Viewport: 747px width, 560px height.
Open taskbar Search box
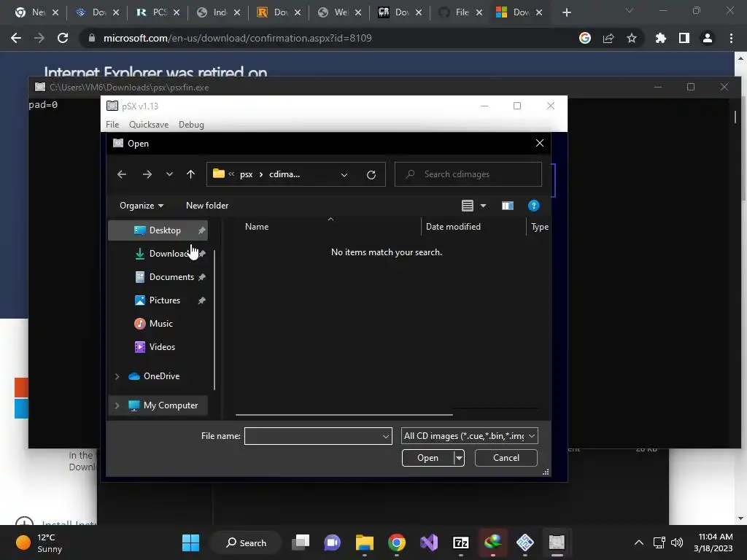[247, 542]
